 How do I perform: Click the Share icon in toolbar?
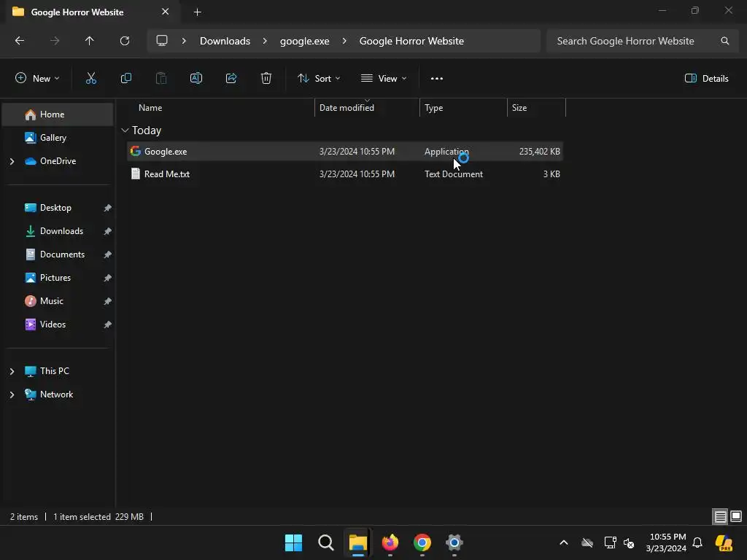tap(231, 79)
